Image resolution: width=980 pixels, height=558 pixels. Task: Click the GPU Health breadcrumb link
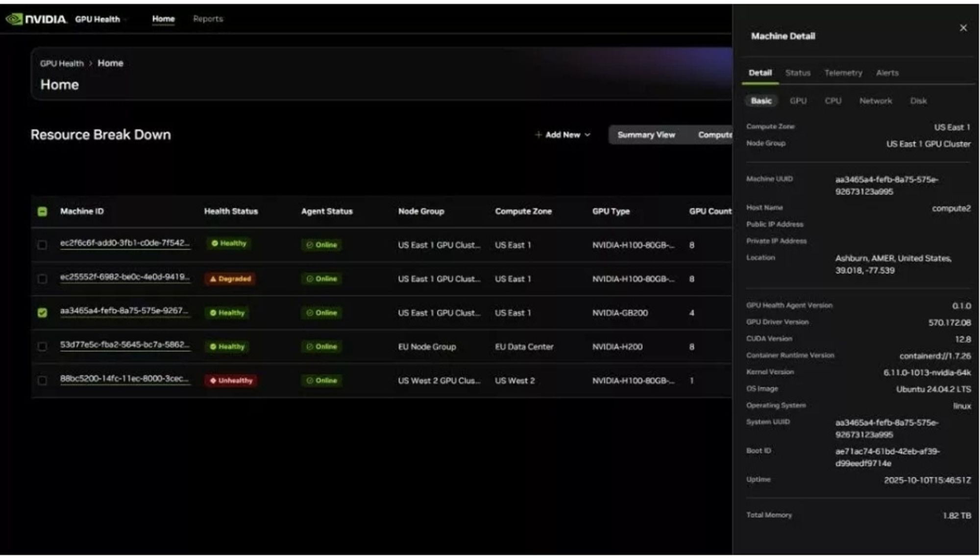point(62,64)
